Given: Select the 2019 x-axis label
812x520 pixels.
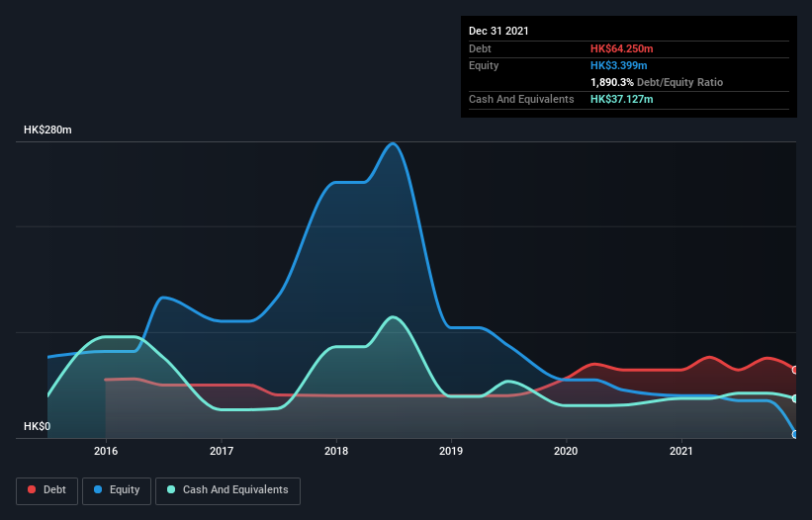Looking at the screenshot, I should click(x=451, y=451).
